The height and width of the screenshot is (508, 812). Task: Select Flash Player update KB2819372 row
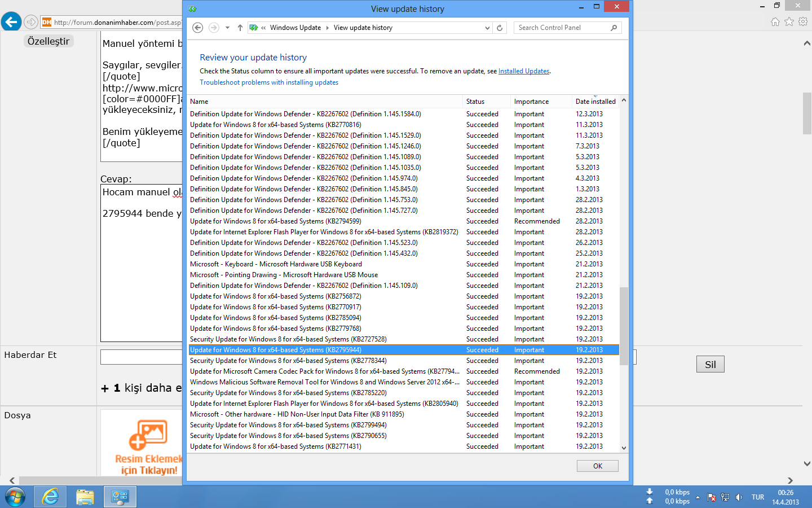[x=404, y=232]
